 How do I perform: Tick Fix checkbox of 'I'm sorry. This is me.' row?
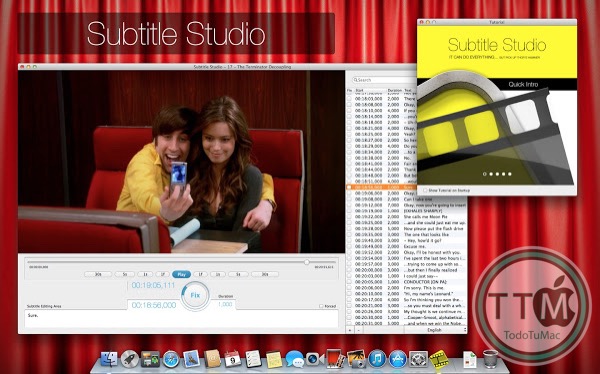click(349, 288)
